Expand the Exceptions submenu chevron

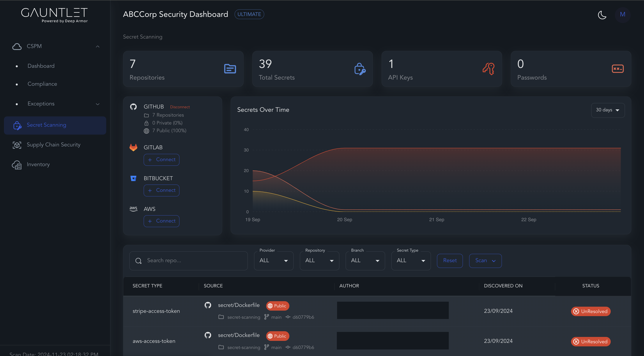98,104
